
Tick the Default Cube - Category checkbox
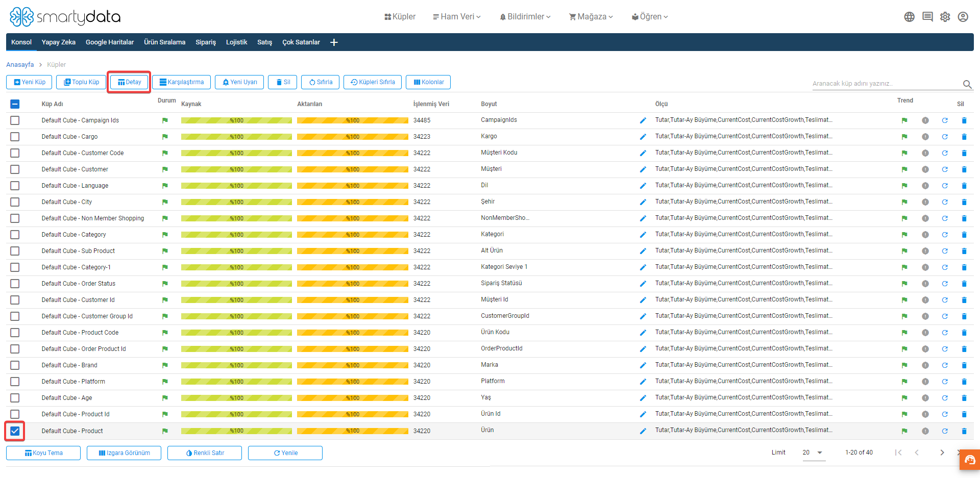point(15,235)
